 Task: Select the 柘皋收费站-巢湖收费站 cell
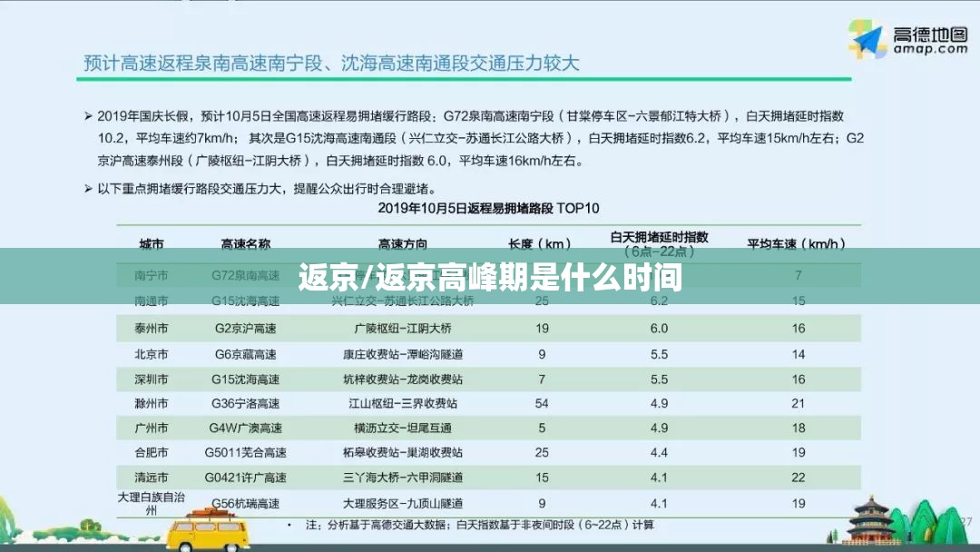tap(403, 453)
